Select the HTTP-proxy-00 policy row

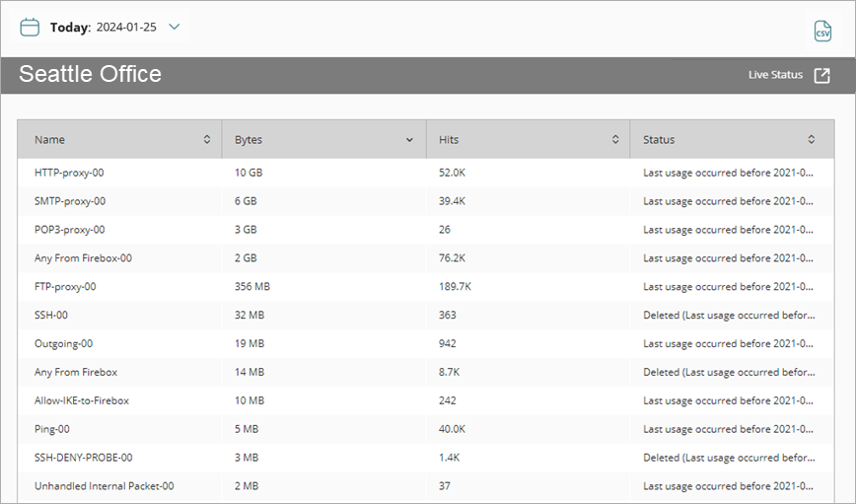point(69,173)
